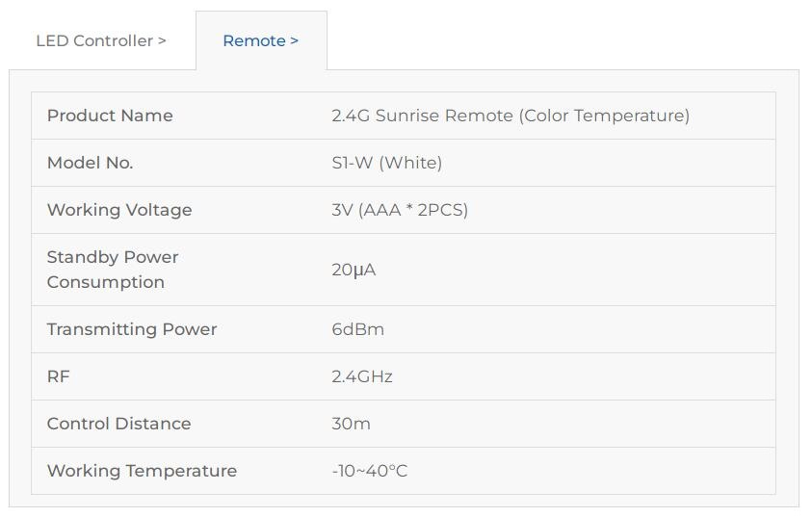Viewport: 812px width, 517px height.
Task: Select the 3V (AAA * 2PCS) value
Action: tap(400, 210)
